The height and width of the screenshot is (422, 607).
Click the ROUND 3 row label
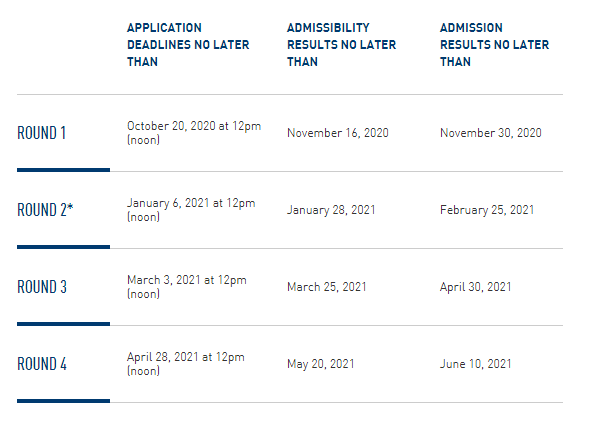(x=42, y=287)
